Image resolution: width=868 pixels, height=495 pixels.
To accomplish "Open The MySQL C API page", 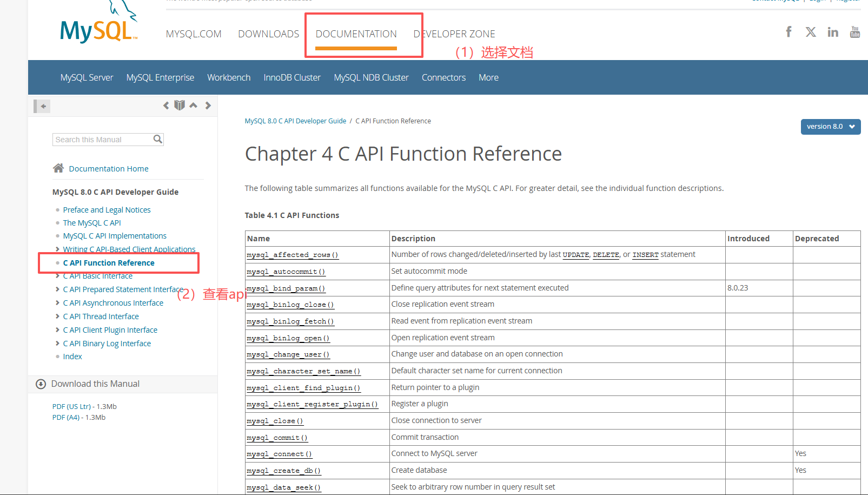I will [92, 223].
